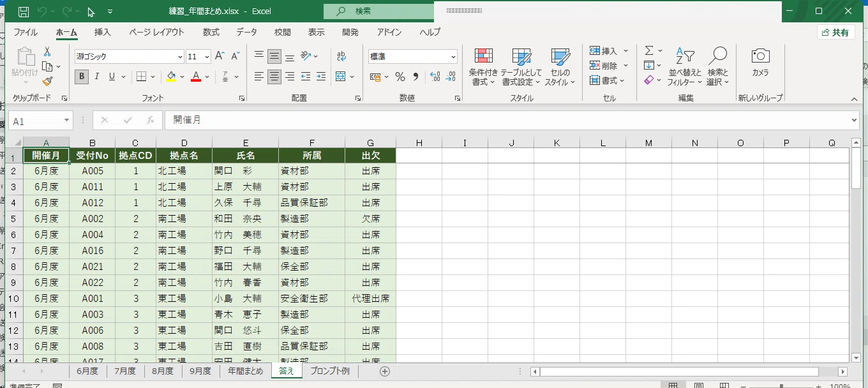Switch to the 数式 ribbon tab
The image size is (868, 388).
(211, 33)
